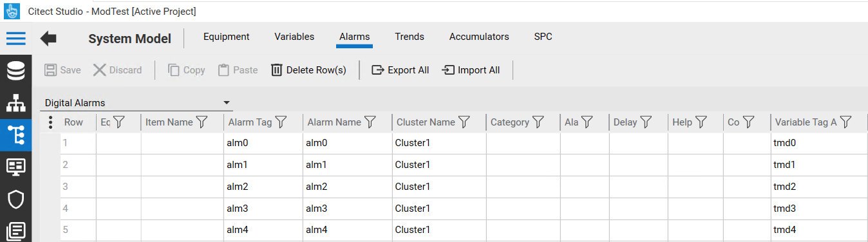Select the System Model tree sidebar icon
Viewport: 868px width, 242px height.
pyautogui.click(x=15, y=135)
